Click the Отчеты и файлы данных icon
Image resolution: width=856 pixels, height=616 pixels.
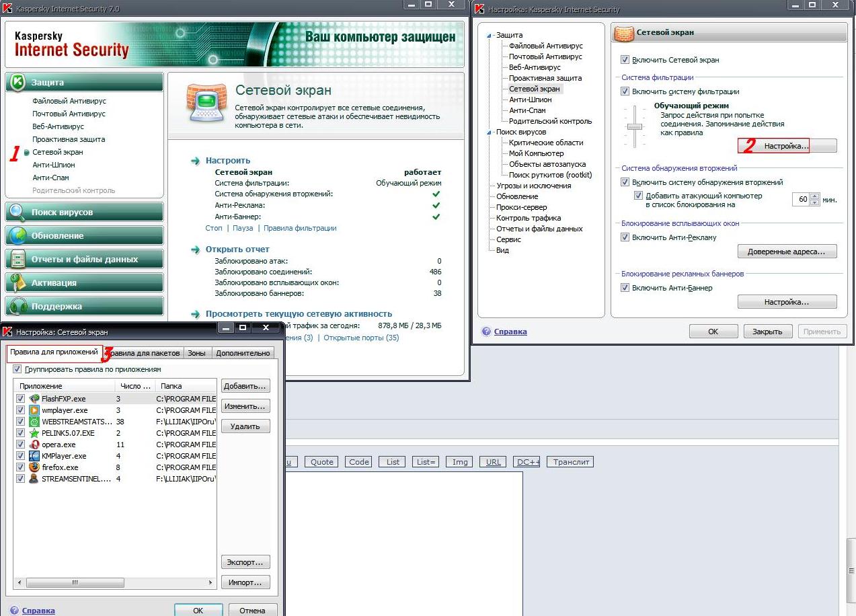[x=17, y=260]
